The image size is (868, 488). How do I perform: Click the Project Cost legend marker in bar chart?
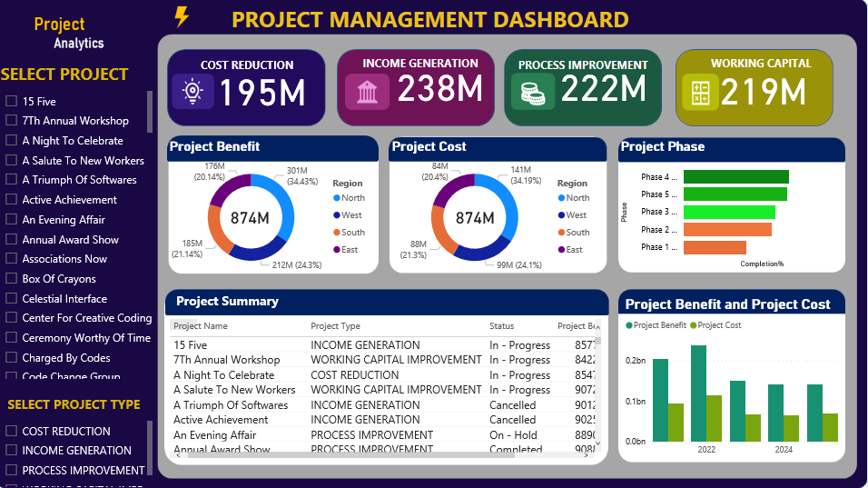[x=694, y=325]
